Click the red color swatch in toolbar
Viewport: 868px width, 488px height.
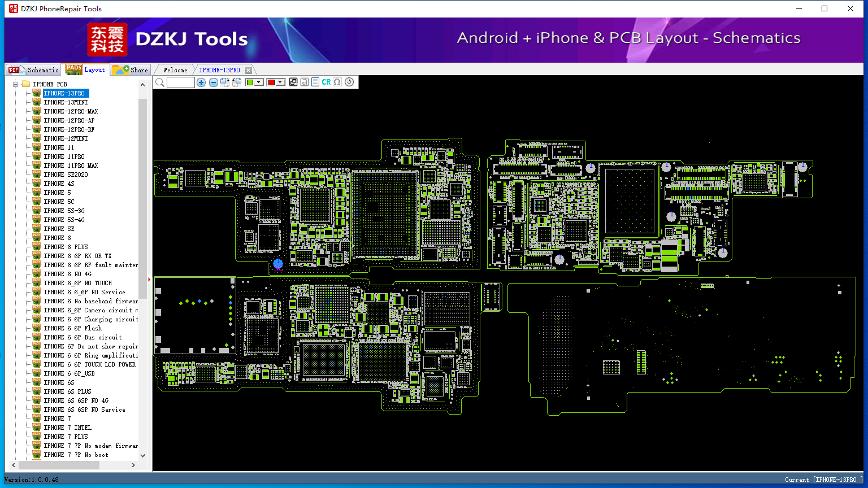[x=271, y=82]
